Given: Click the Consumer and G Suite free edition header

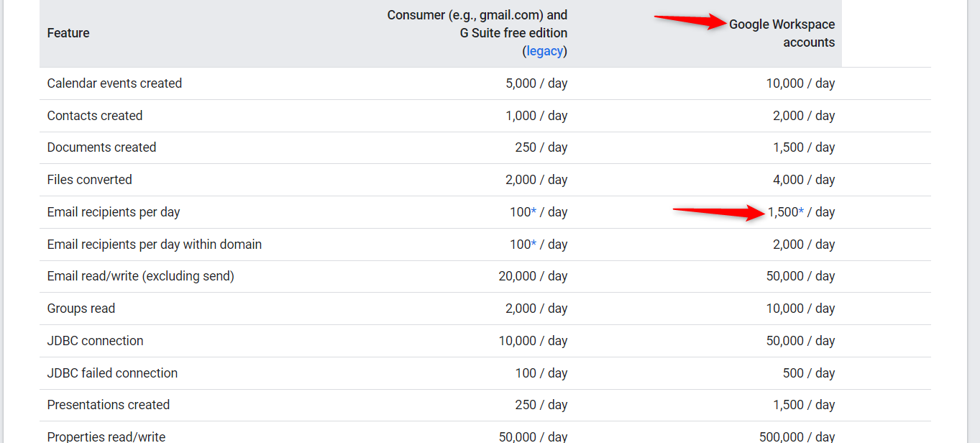Looking at the screenshot, I should (x=477, y=33).
